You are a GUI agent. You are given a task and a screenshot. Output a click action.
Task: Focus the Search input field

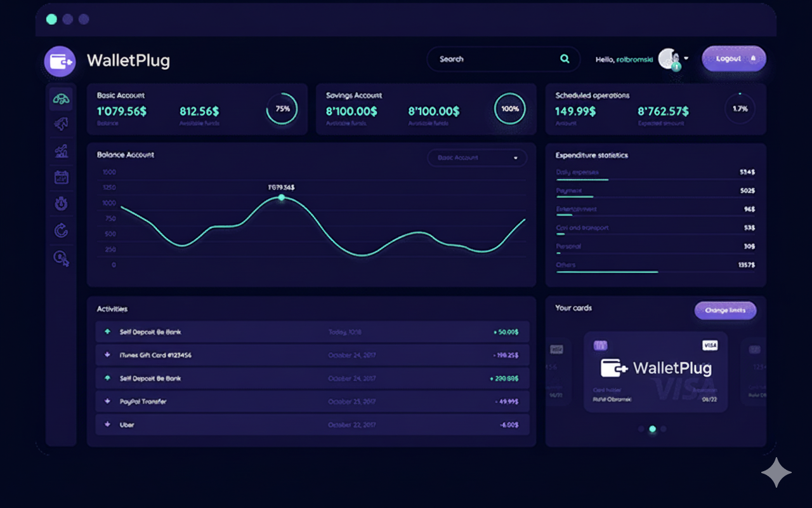(503, 59)
